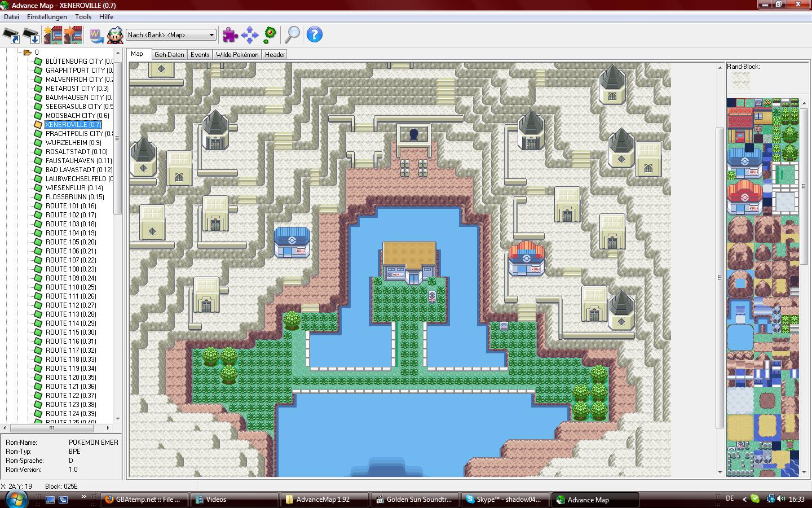Click the magnifying glass icon
This screenshot has height=508, width=812.
pos(292,35)
